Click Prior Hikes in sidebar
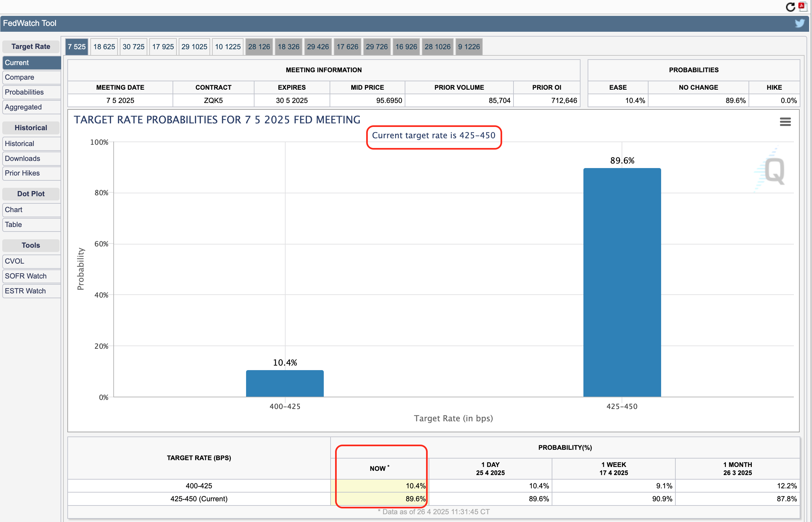This screenshot has width=812, height=522. (31, 173)
